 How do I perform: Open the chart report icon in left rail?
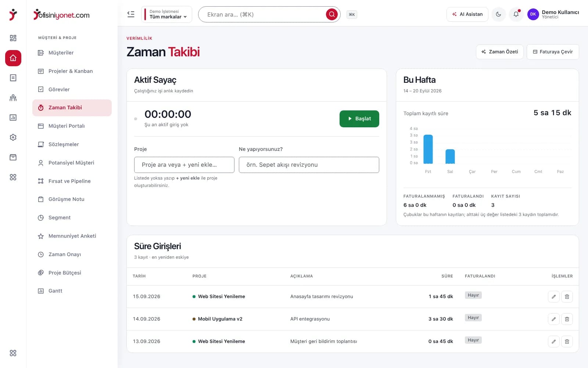click(x=13, y=118)
